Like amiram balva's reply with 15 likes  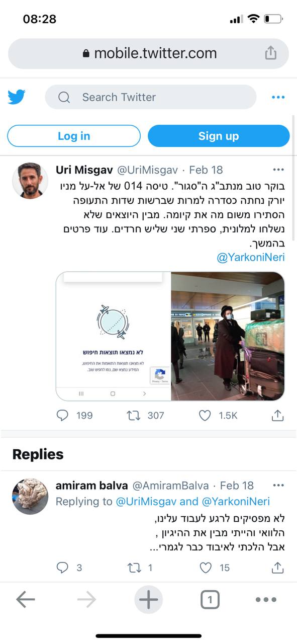coord(206,568)
